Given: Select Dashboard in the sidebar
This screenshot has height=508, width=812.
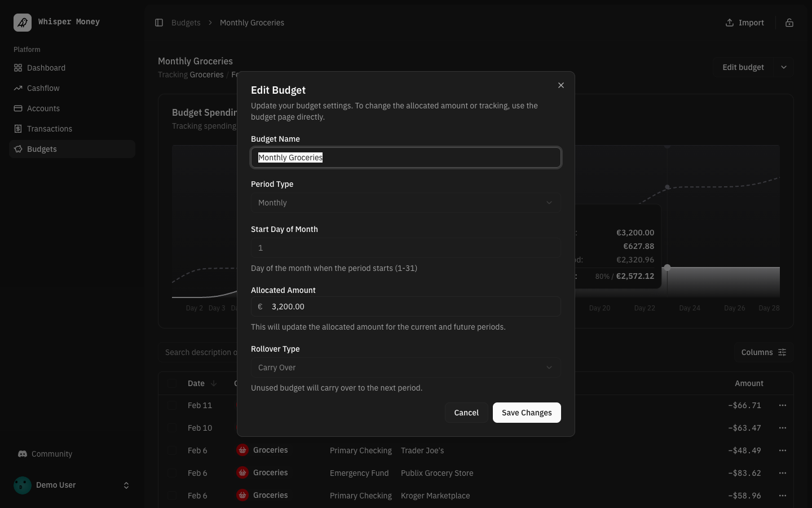Looking at the screenshot, I should tap(46, 68).
